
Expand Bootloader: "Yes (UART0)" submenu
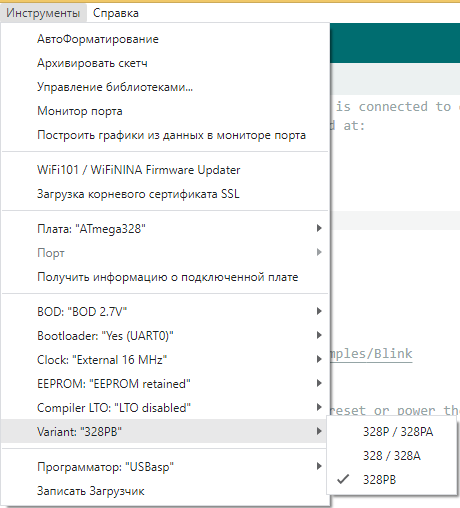click(165, 336)
